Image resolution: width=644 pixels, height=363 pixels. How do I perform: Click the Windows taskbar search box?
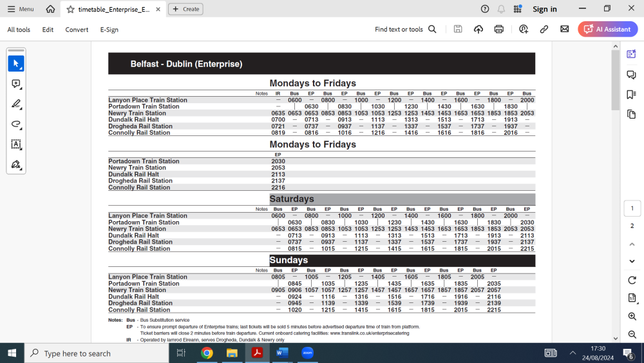tap(97, 353)
